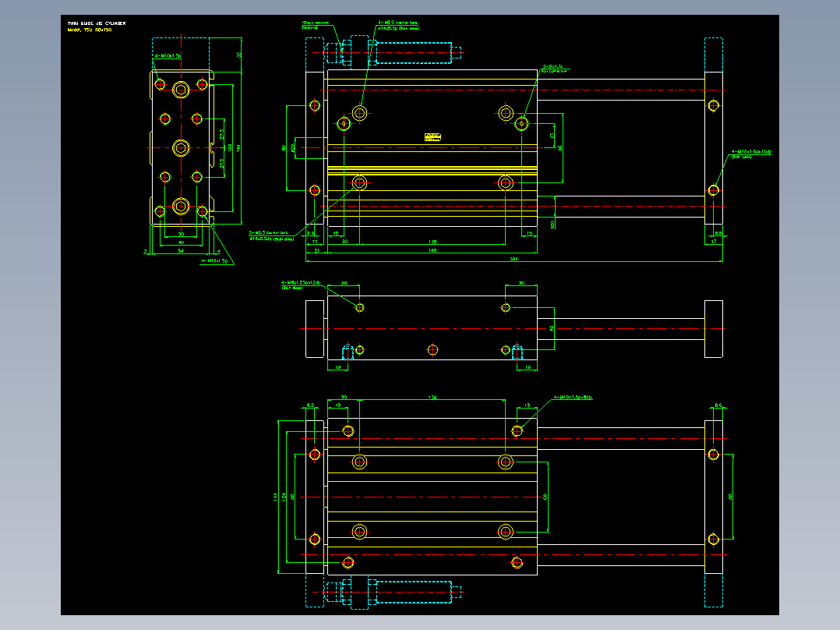Select the '120' vertical dimension in end view
The image size is (840, 630).
click(230, 147)
